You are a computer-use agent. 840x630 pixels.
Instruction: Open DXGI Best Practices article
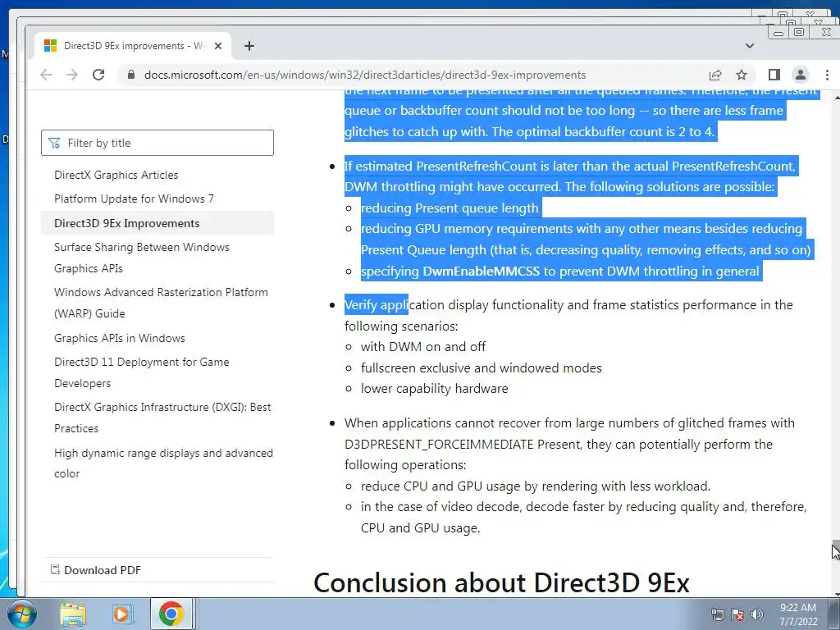point(162,418)
